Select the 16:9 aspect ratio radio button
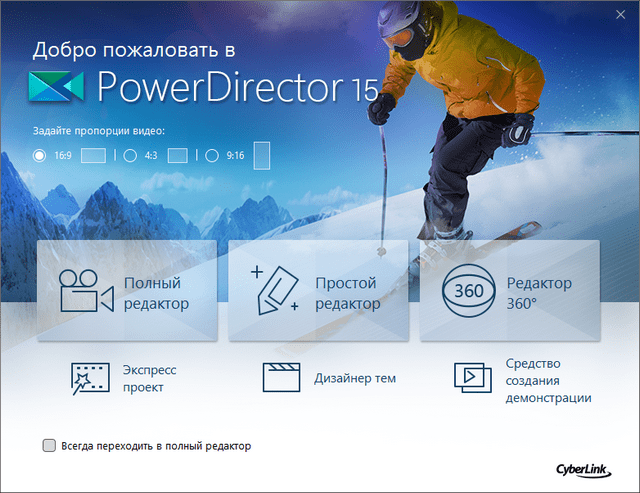This screenshot has height=493, width=640. 40,155
